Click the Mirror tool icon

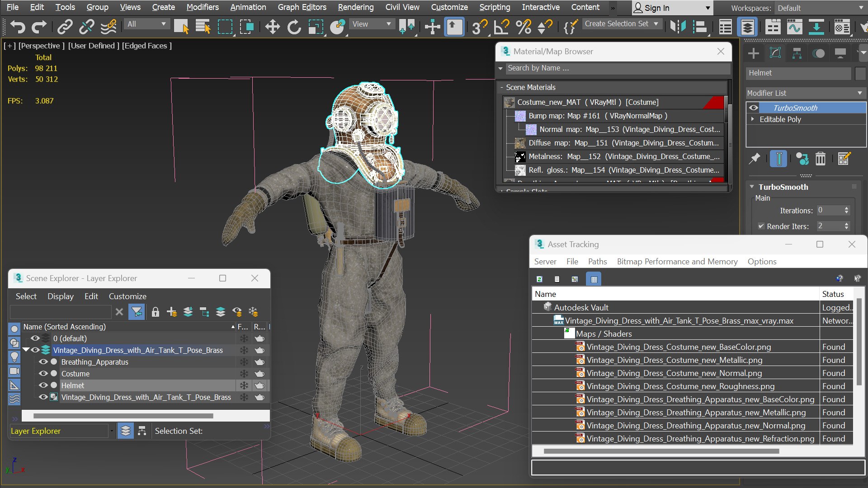(678, 27)
